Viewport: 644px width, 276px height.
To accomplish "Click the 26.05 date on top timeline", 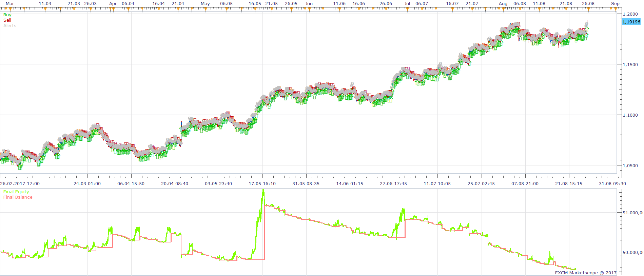I will point(291,3).
